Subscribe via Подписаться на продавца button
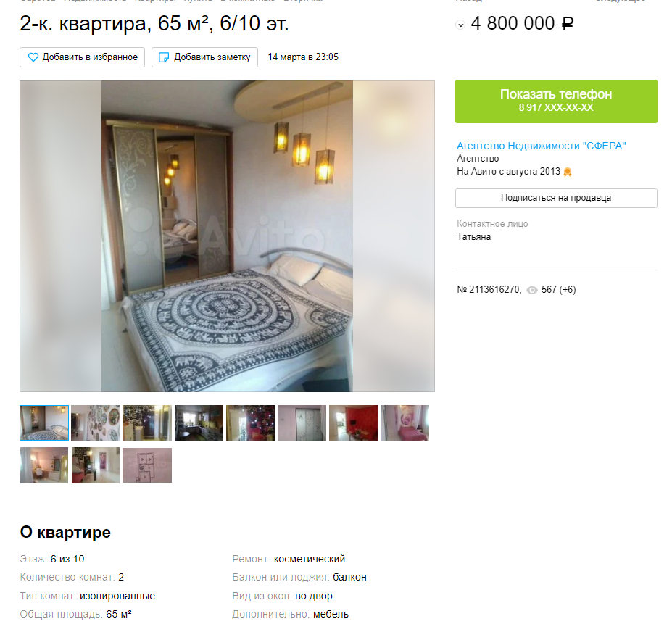The height and width of the screenshot is (632, 672). pos(556,198)
